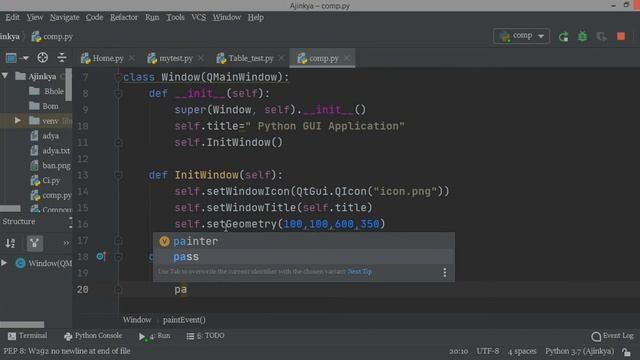The width and height of the screenshot is (640, 360).
Task: Click the collapse all icon in project toolbar
Action: [62, 58]
